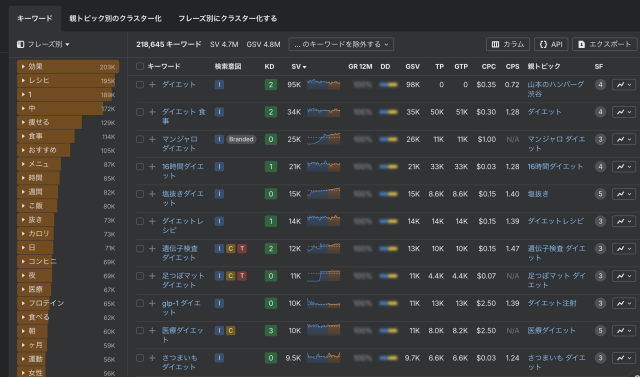Add マンジャロ ダイエット with its plus icon

[x=152, y=140]
